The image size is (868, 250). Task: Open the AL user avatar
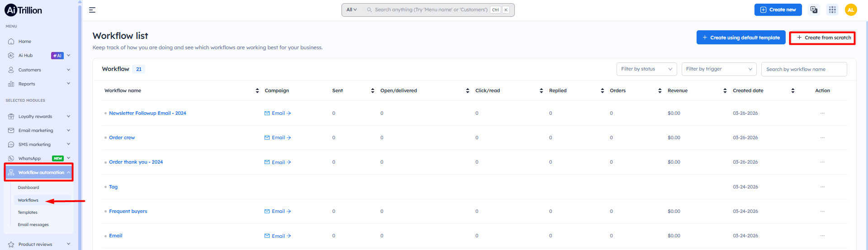point(851,9)
